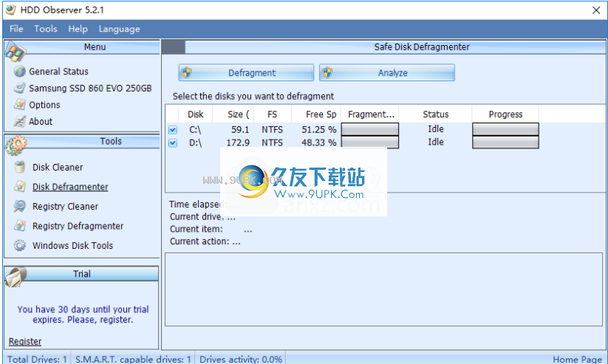Open the Language menu
This screenshot has width=608, height=364.
tap(120, 29)
